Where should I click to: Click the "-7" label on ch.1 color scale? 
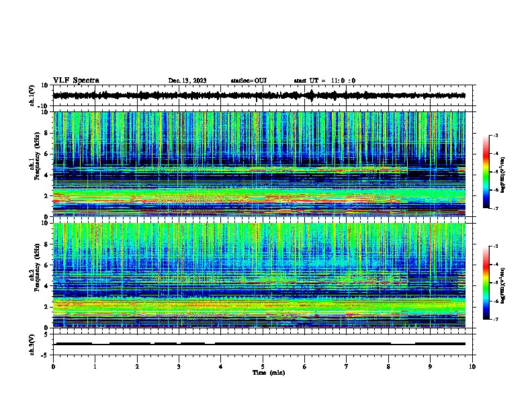pos(496,208)
